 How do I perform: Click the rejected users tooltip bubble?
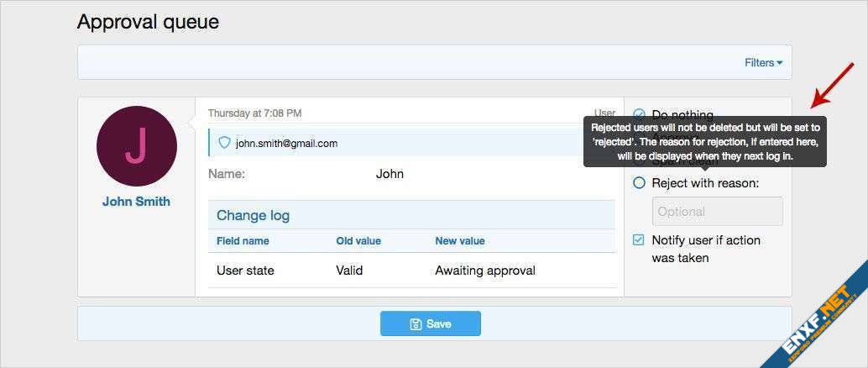pyautogui.click(x=704, y=141)
